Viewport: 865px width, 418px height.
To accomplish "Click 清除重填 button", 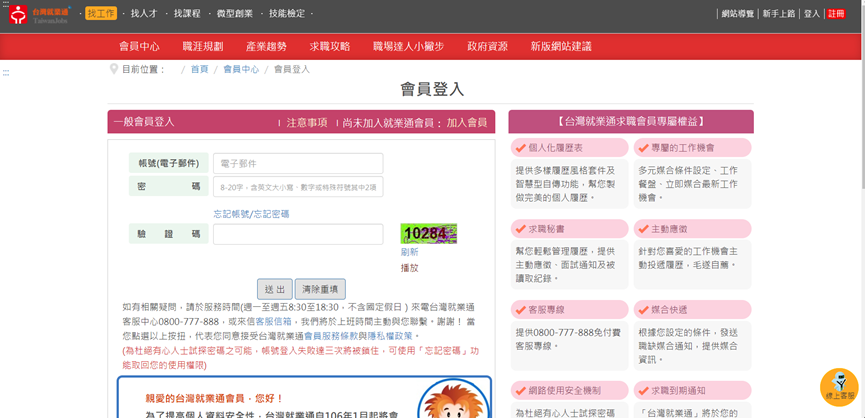I will [x=320, y=289].
